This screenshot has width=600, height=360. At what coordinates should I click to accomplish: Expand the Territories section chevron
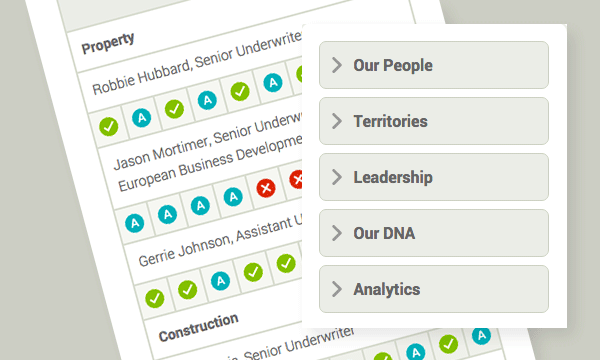click(x=337, y=121)
